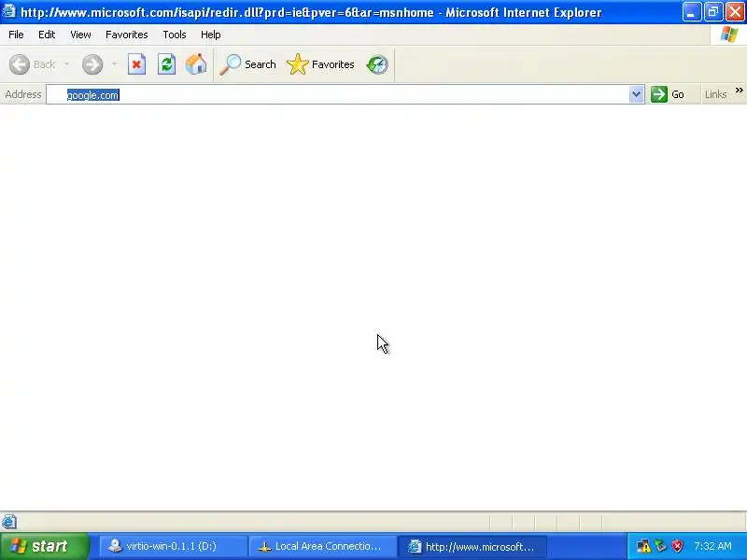This screenshot has height=560, width=747.
Task: Open the Favorites menu
Action: click(x=127, y=35)
